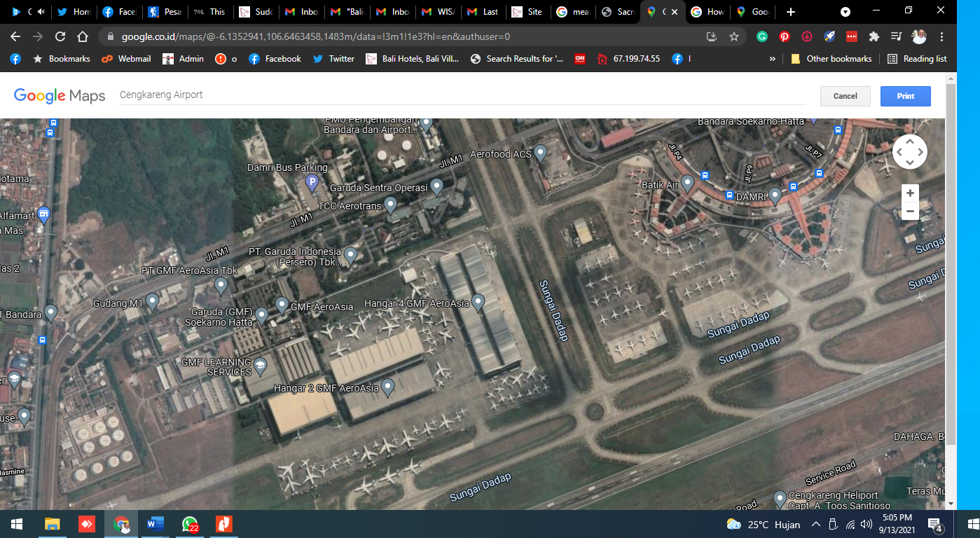
Task: Open the Reading list
Action: [x=917, y=59]
